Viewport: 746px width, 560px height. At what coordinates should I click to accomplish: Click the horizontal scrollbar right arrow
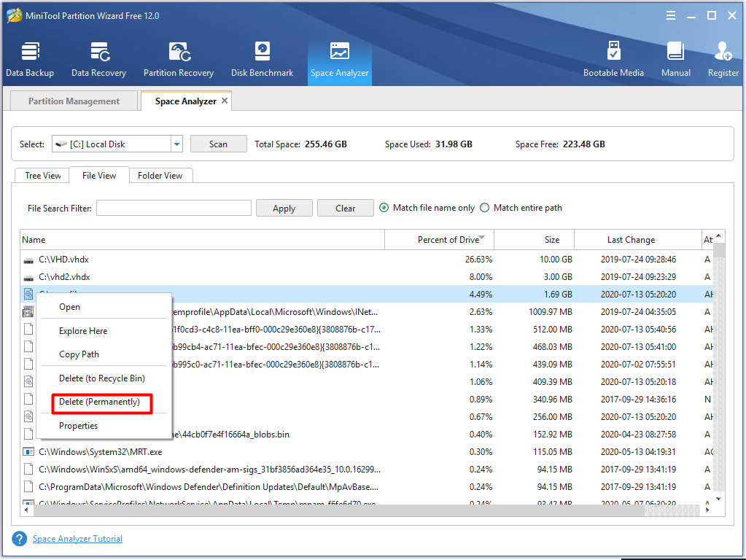click(707, 510)
